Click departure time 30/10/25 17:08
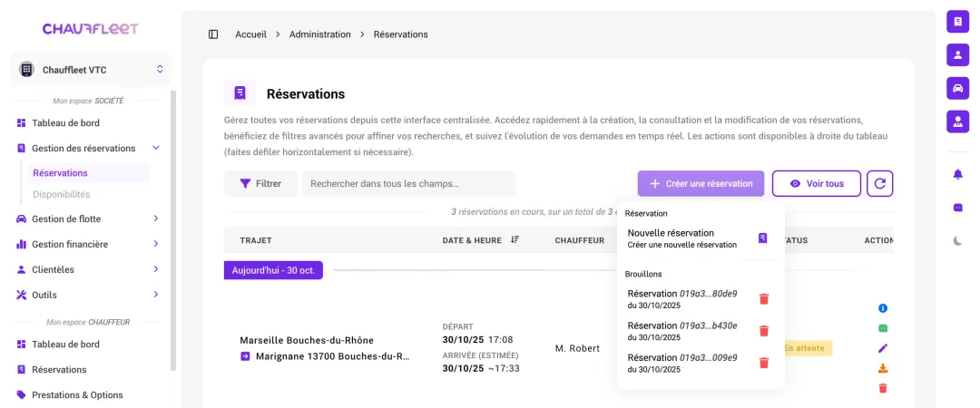Viewport: 980px width, 408px height. [477, 340]
